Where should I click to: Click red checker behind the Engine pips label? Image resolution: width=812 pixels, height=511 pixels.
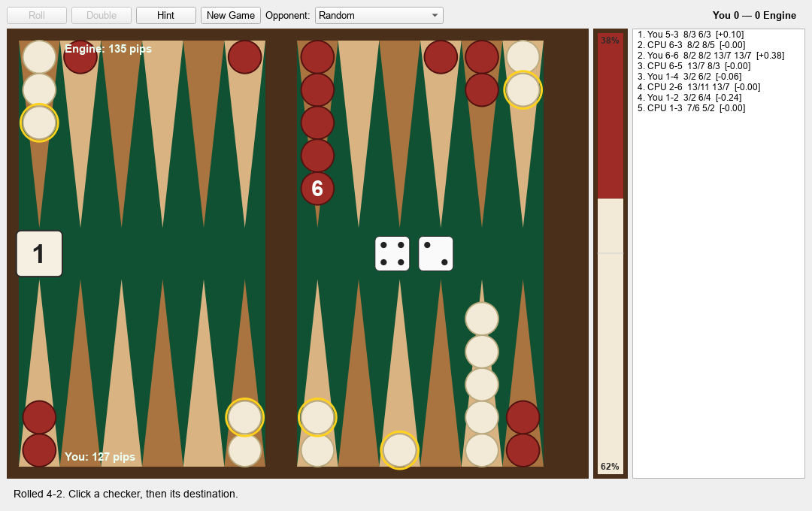(x=80, y=57)
